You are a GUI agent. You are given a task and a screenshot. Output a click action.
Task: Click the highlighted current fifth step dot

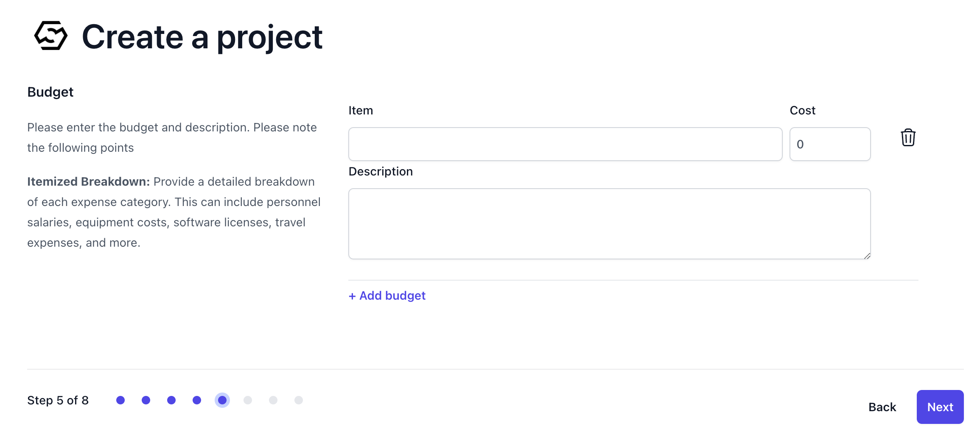pyautogui.click(x=222, y=400)
